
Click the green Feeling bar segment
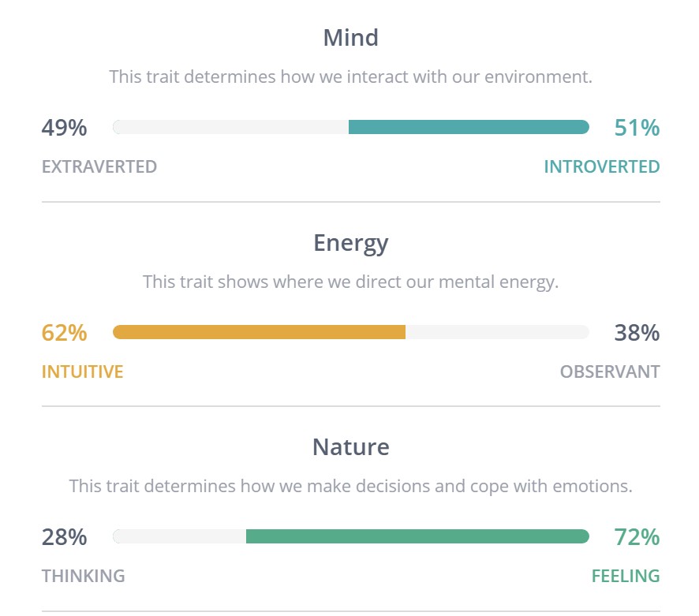click(417, 536)
